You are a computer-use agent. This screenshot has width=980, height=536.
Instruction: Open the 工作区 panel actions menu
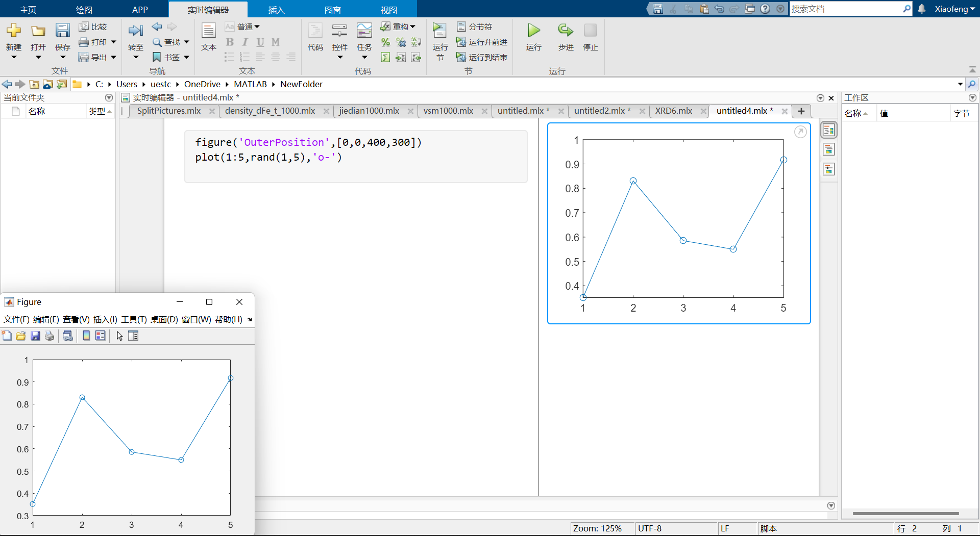pyautogui.click(x=972, y=97)
